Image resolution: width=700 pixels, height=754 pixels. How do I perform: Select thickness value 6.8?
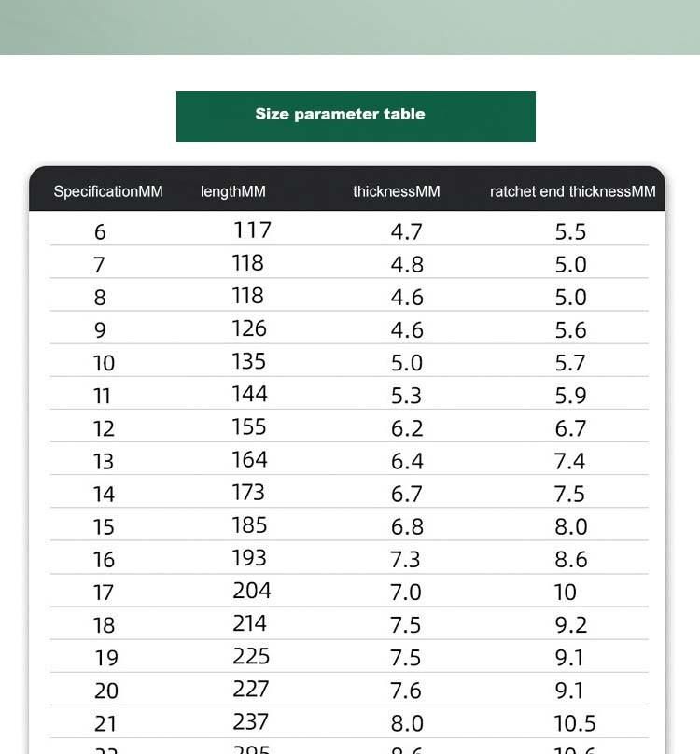pyautogui.click(x=407, y=526)
